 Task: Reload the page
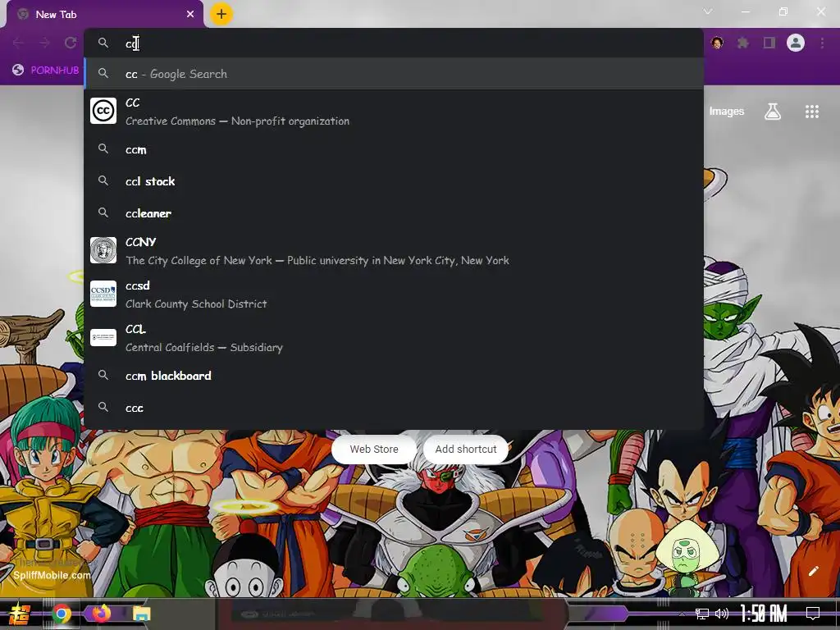point(71,43)
